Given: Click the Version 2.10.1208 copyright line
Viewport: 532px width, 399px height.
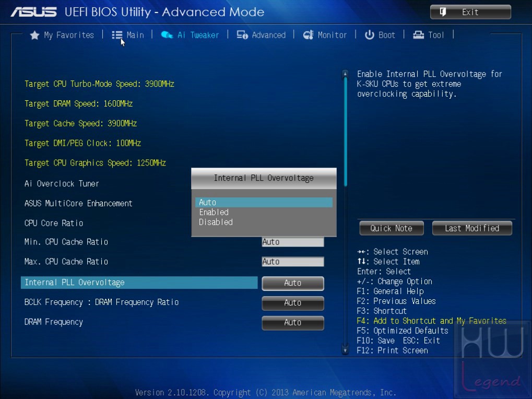Looking at the screenshot, I should (266, 393).
